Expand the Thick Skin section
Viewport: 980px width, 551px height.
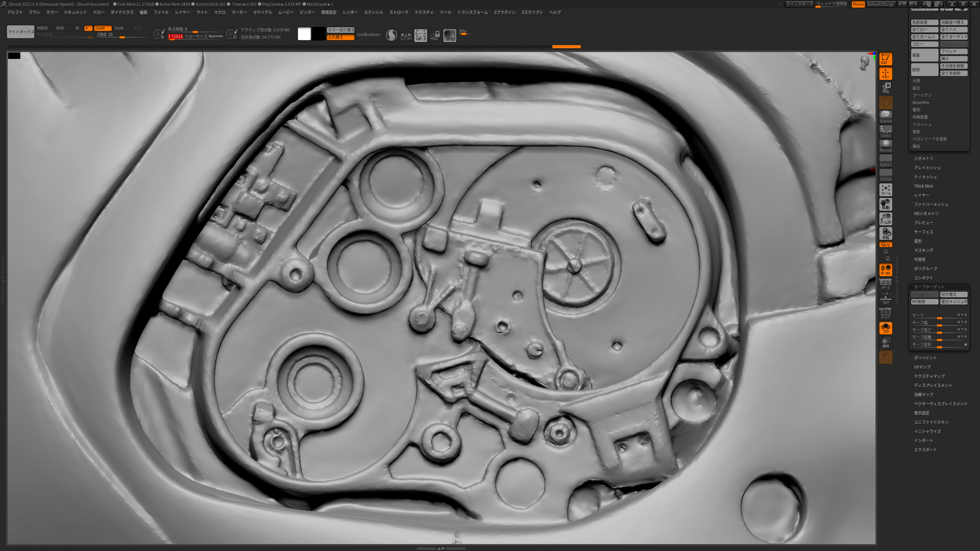pos(923,186)
